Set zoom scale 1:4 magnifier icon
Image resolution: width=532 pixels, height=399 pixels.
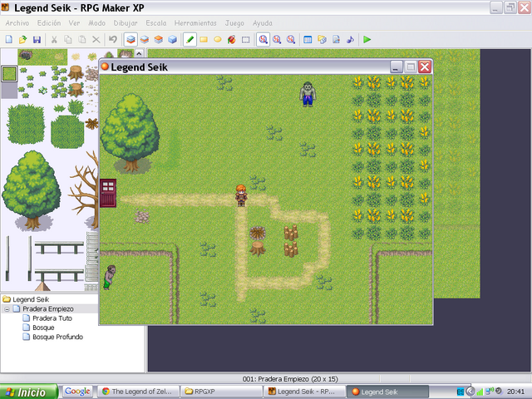[291, 40]
